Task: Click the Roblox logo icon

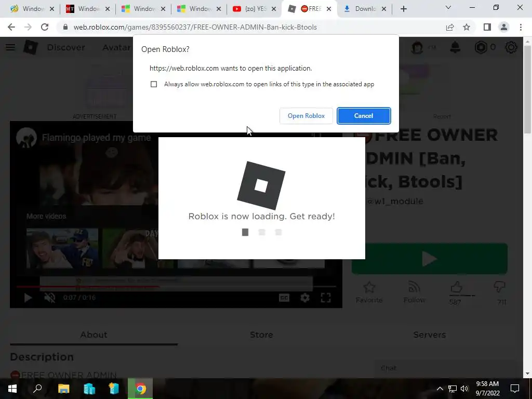Action: (x=31, y=47)
